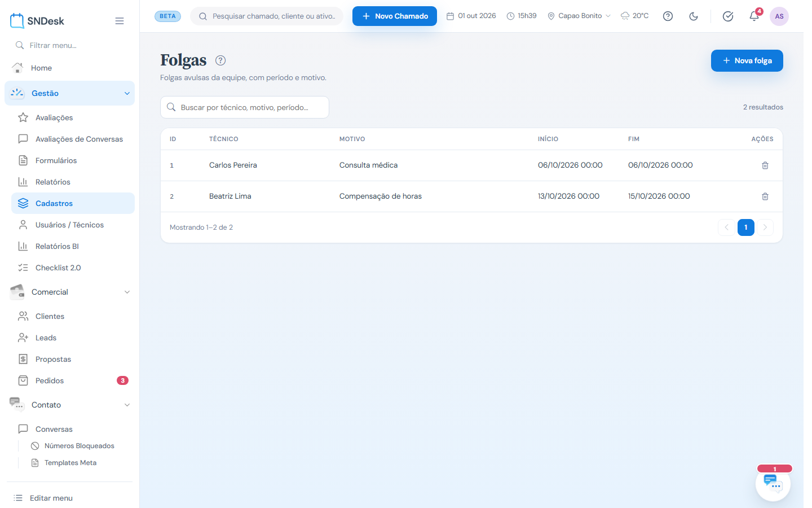Go to Home in sidebar
Image resolution: width=812 pixels, height=508 pixels.
(70, 68)
